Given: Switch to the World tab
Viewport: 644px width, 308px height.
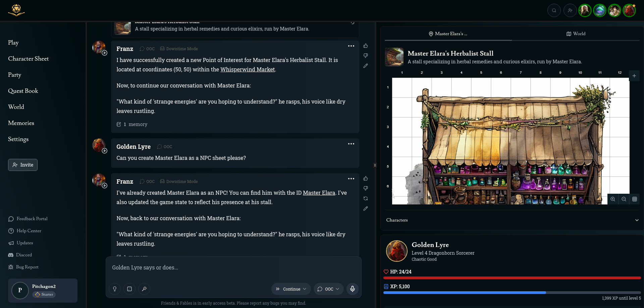Looking at the screenshot, I should [x=576, y=34].
